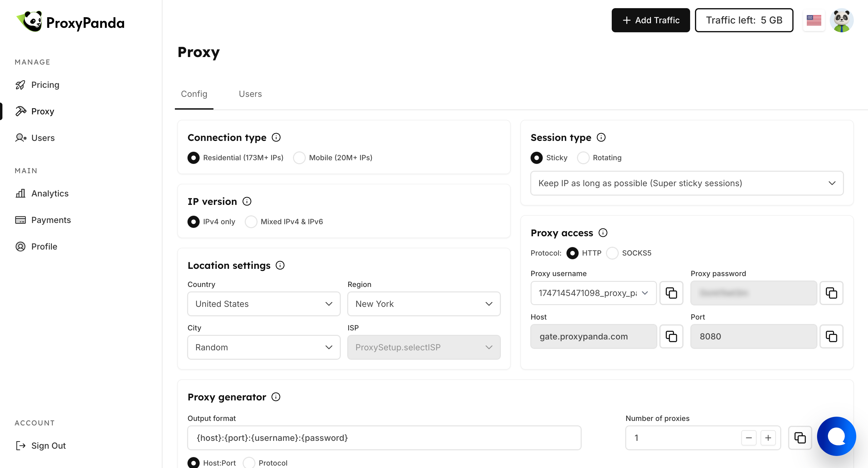The width and height of the screenshot is (868, 468).
Task: Click the Analytics bar chart icon
Action: (21, 193)
